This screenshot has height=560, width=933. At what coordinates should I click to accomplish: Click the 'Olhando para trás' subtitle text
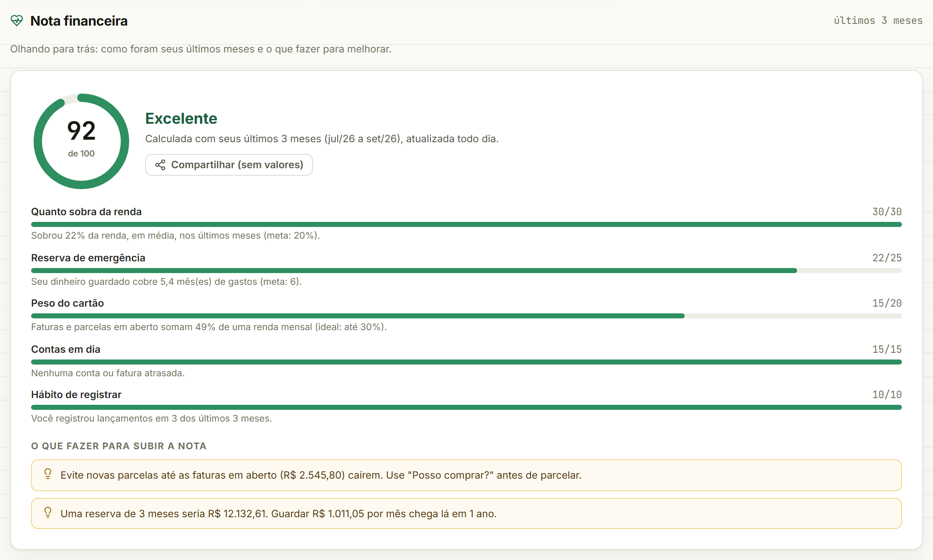201,49
